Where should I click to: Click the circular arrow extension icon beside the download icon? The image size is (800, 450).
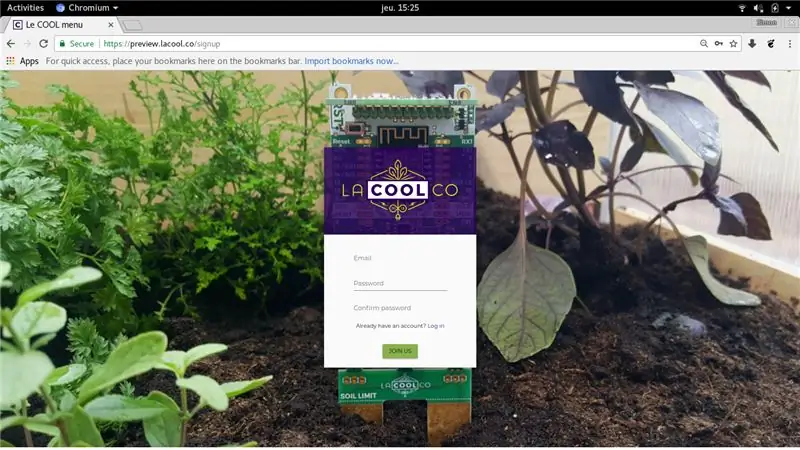(x=771, y=44)
